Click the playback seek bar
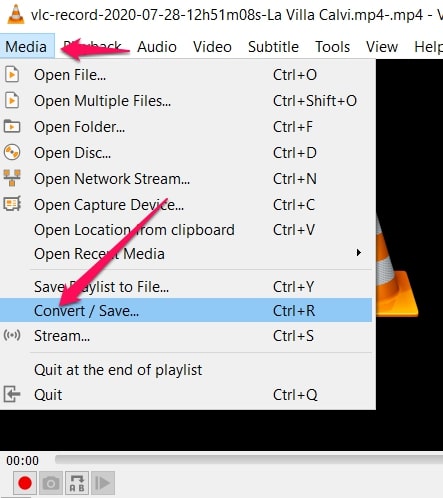This screenshot has height=498, width=443. [249, 460]
